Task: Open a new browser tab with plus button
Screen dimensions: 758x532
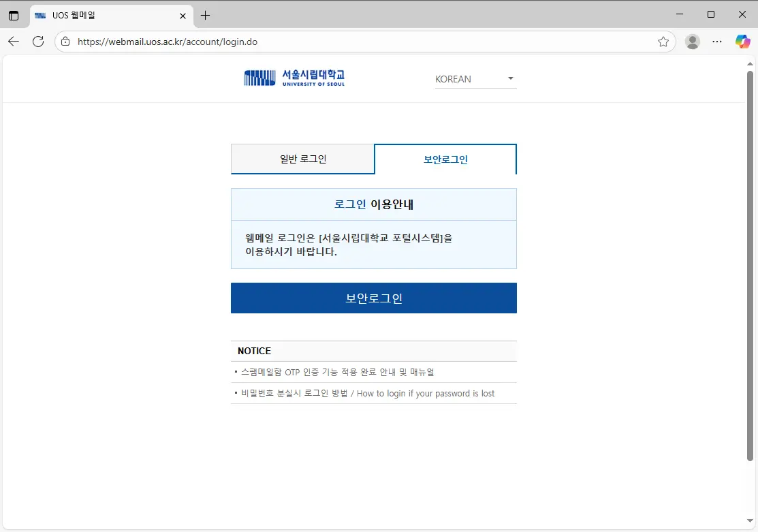Action: click(205, 14)
